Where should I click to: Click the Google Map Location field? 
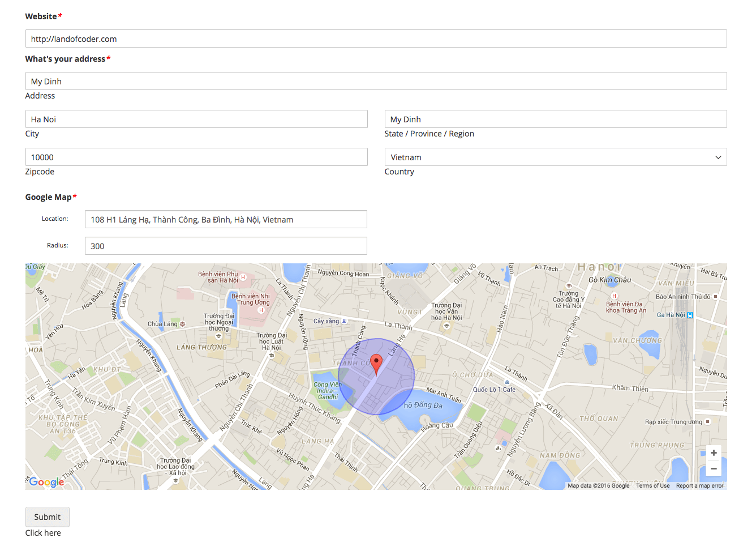point(226,219)
